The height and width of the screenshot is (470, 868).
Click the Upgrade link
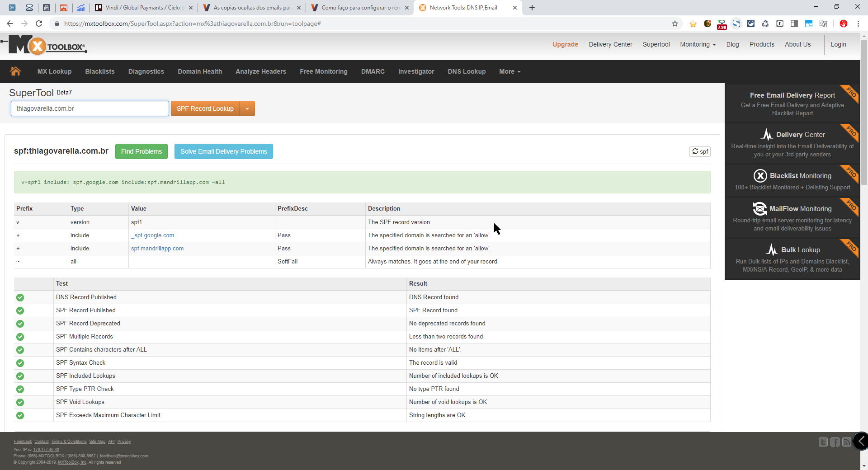pyautogui.click(x=565, y=44)
